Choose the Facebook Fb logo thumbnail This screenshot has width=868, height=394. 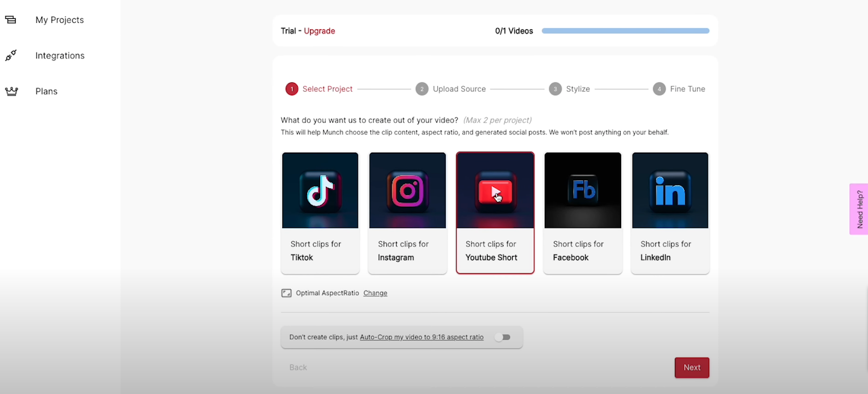(583, 190)
